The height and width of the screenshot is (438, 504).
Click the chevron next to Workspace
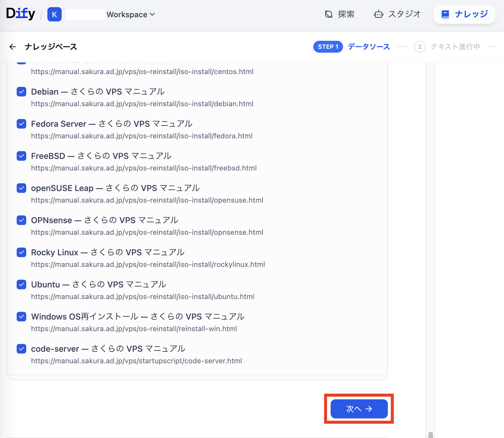pyautogui.click(x=152, y=15)
